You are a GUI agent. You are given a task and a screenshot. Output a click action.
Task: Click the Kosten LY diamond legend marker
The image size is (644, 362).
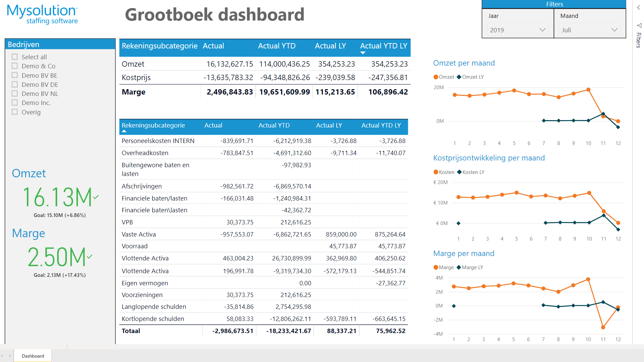click(x=459, y=172)
